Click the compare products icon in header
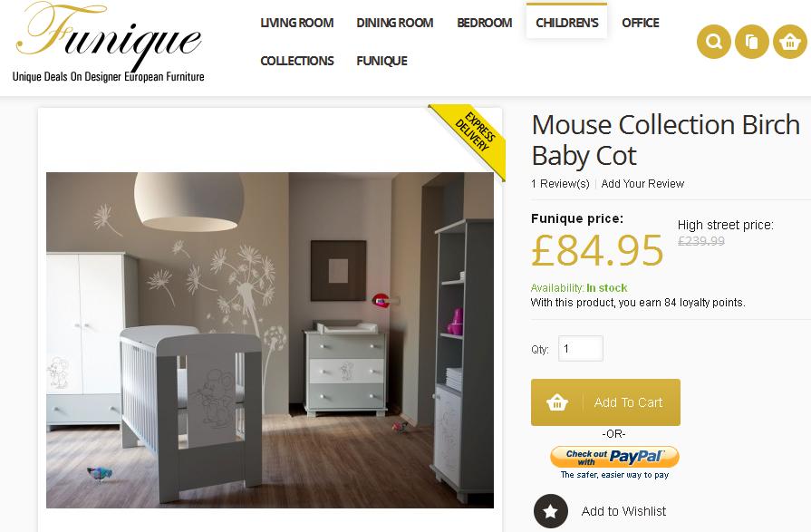 [x=752, y=42]
